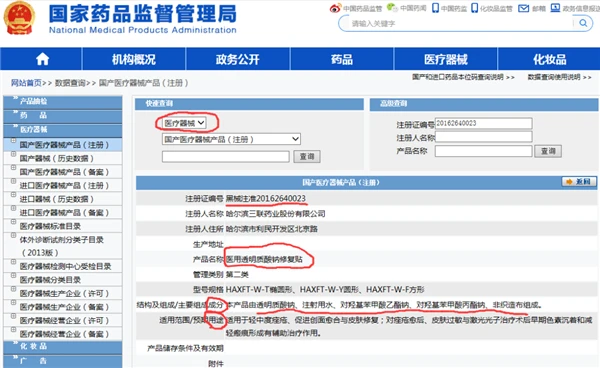Screen dimensions: 600x368
Task: Open 国产和进口药品本位码查询说明 link
Action: (463, 77)
